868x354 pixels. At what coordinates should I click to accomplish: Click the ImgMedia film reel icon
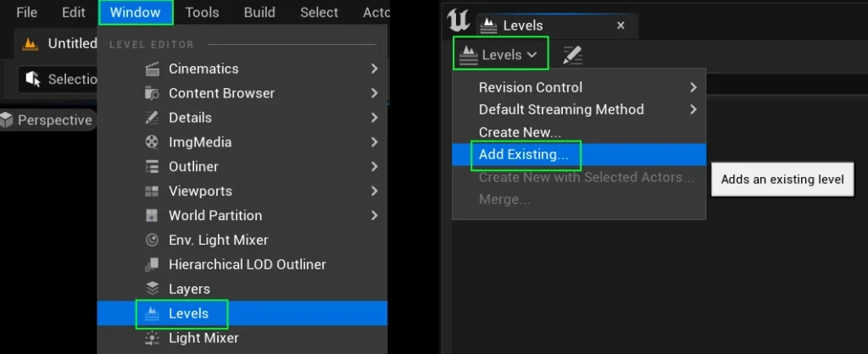[153, 142]
